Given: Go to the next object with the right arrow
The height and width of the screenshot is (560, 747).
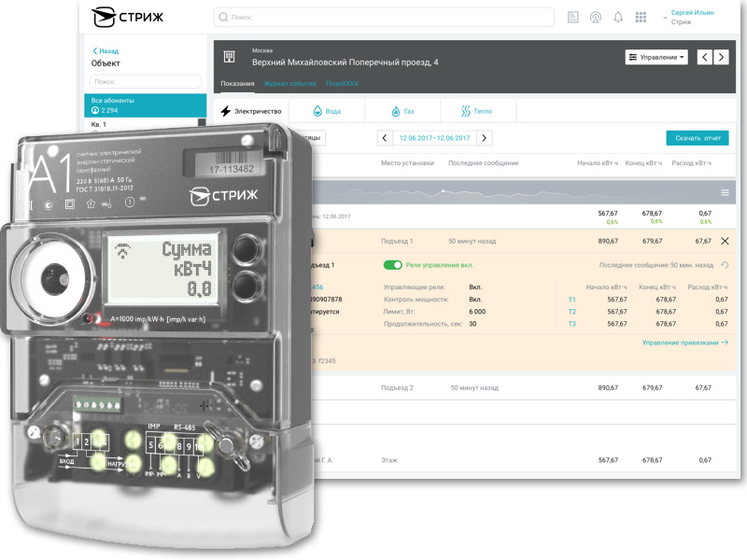Looking at the screenshot, I should coord(721,57).
